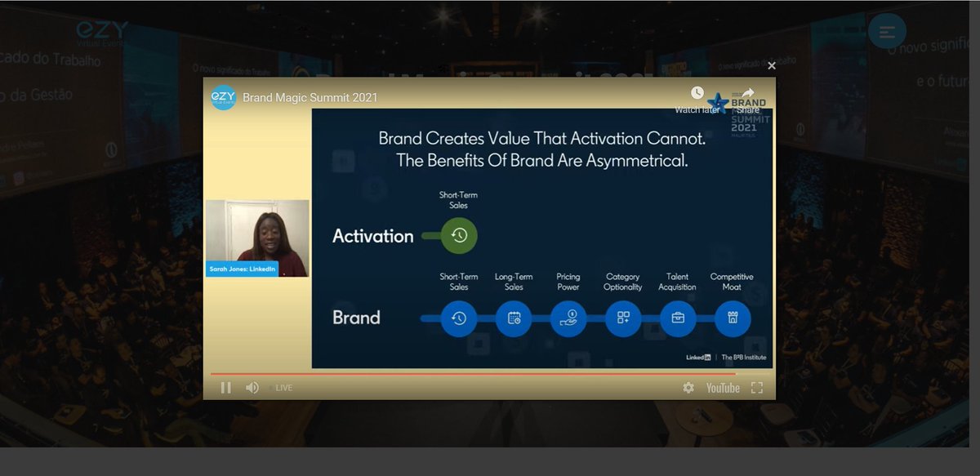Close the video popup

point(772,66)
